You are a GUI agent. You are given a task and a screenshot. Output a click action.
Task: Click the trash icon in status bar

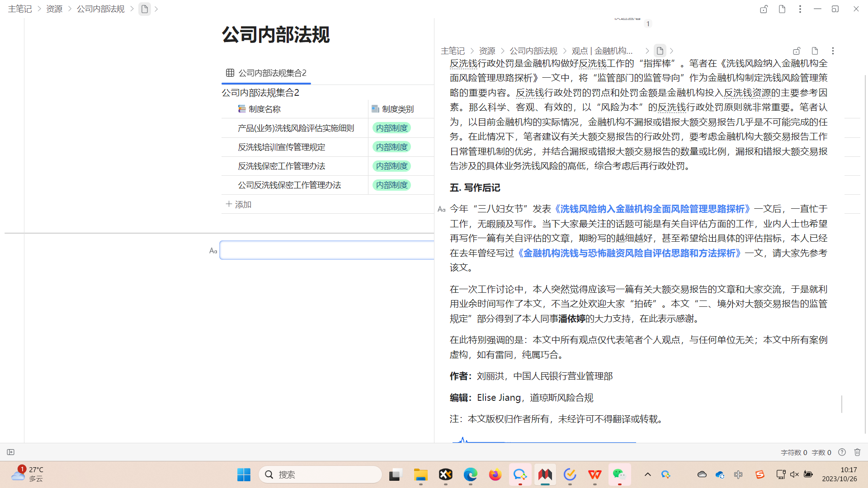[x=857, y=452]
